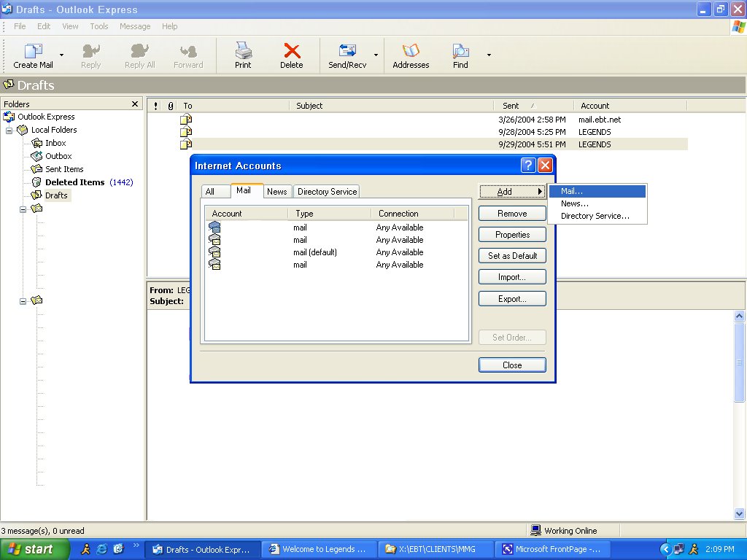Open the Create Mail dropdown arrow
Viewport: 747px width, 560px height.
click(61, 55)
